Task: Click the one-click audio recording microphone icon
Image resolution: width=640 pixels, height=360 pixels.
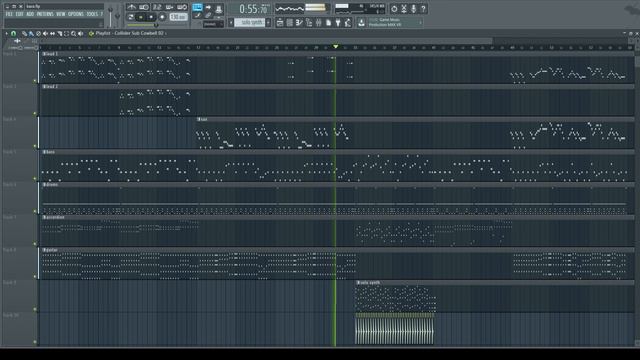Action: [413, 9]
